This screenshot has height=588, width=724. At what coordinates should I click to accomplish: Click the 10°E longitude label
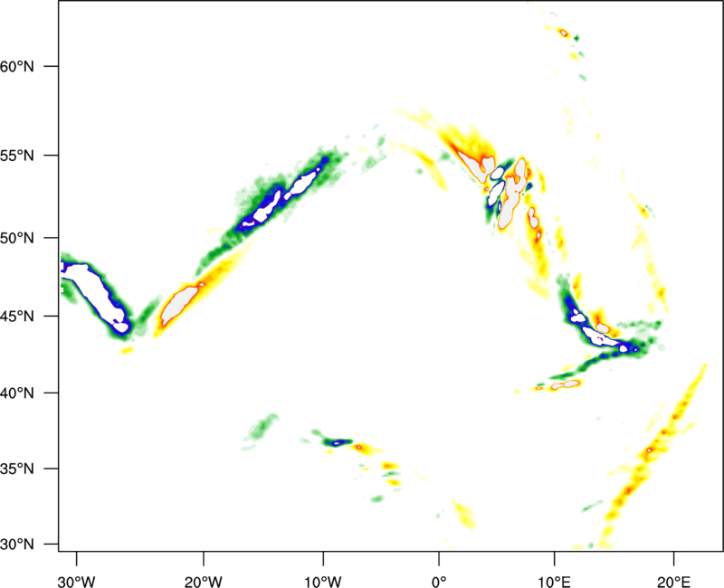click(x=555, y=582)
